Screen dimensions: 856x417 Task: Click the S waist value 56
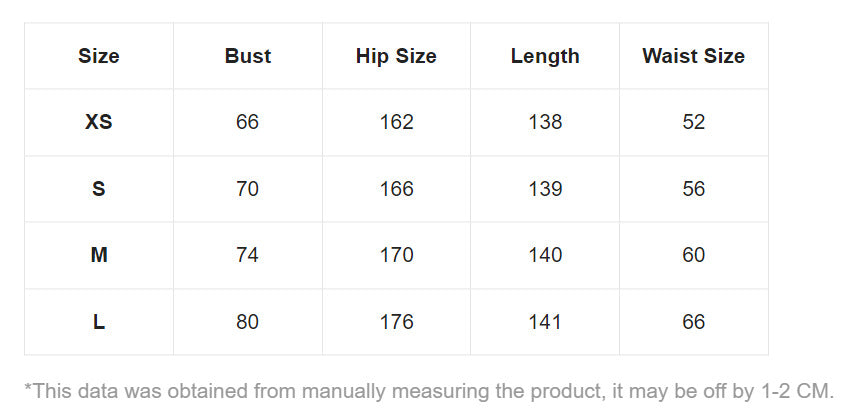pyautogui.click(x=693, y=189)
